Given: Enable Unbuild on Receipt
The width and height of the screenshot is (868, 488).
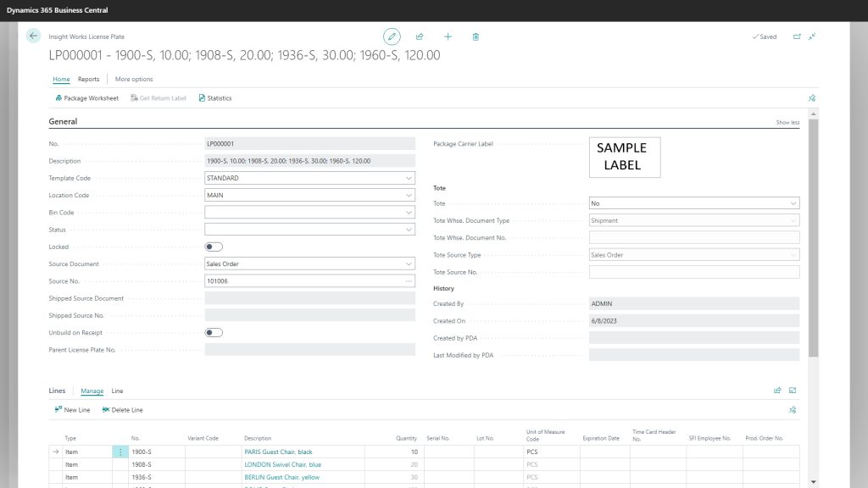Looking at the screenshot, I should pos(213,332).
